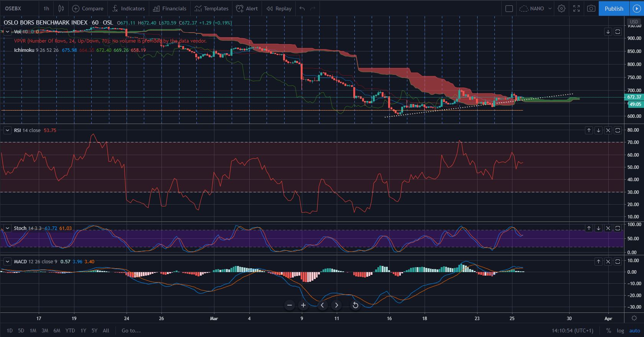Enter fullscreen mode

[576, 8]
